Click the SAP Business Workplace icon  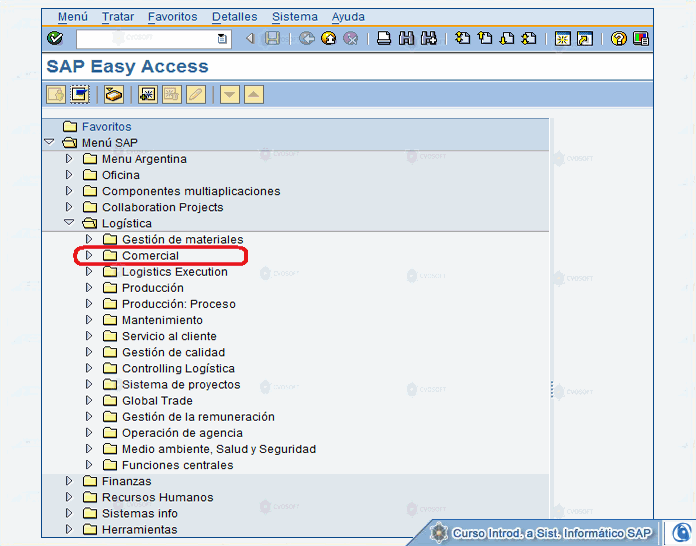pyautogui.click(x=114, y=94)
